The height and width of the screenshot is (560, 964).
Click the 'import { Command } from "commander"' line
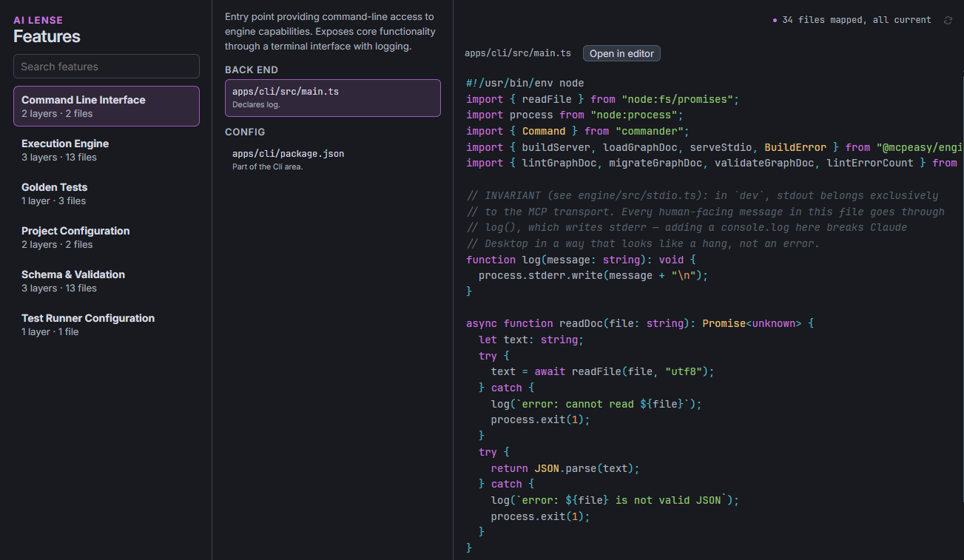[x=578, y=131]
